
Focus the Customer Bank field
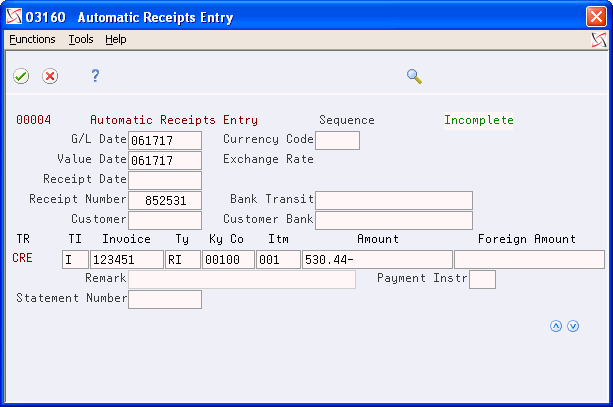click(394, 220)
